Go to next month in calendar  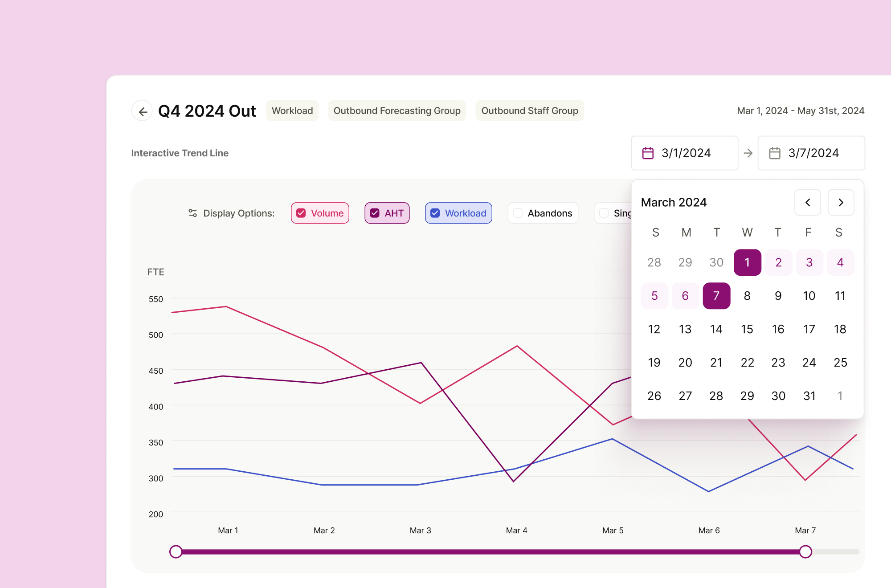tap(841, 203)
